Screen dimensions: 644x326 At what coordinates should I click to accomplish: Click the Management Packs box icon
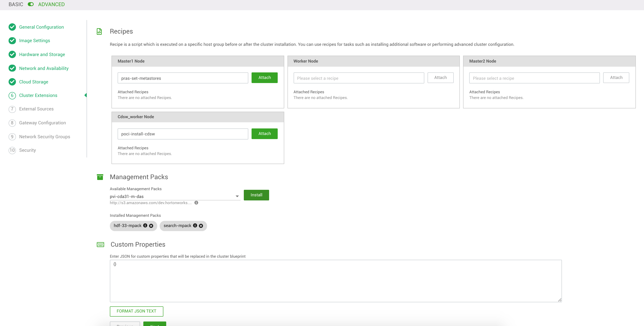[100, 177]
